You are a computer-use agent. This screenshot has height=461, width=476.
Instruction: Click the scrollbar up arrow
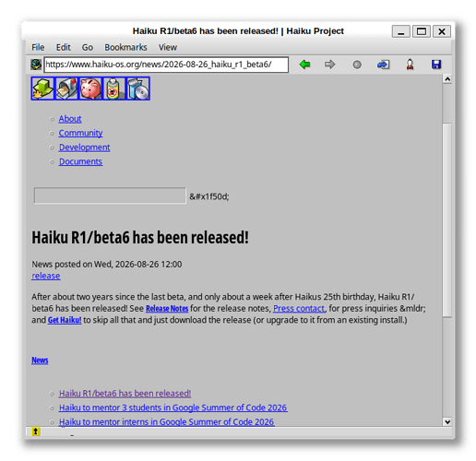click(447, 79)
